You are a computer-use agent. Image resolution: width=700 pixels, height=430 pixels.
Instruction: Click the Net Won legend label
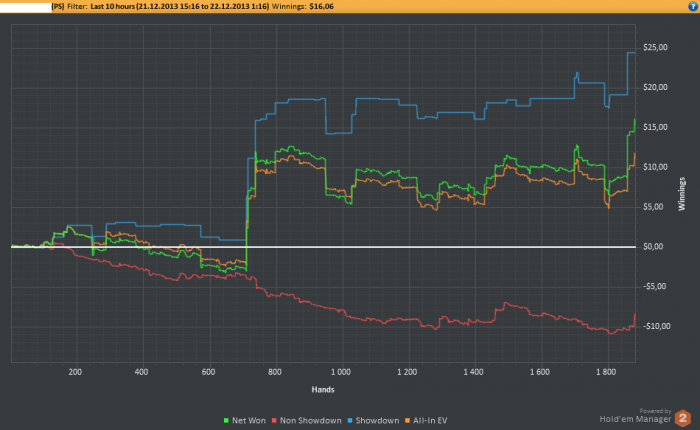point(249,421)
